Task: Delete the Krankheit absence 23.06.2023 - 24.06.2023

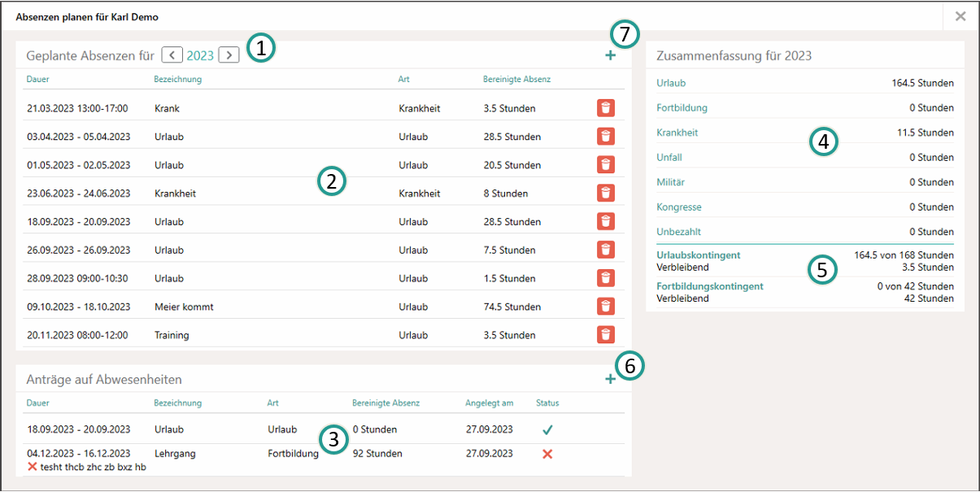Action: (605, 194)
